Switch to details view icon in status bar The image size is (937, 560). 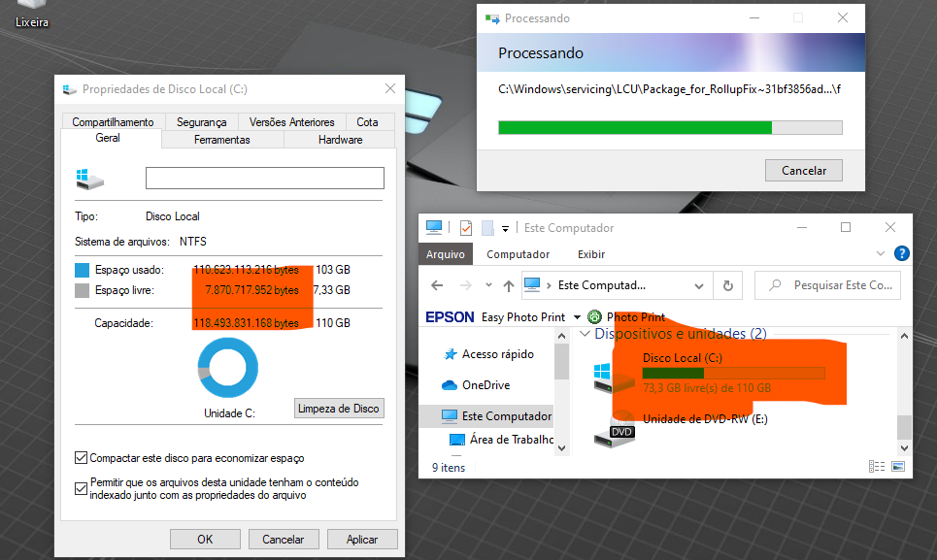coord(877,466)
